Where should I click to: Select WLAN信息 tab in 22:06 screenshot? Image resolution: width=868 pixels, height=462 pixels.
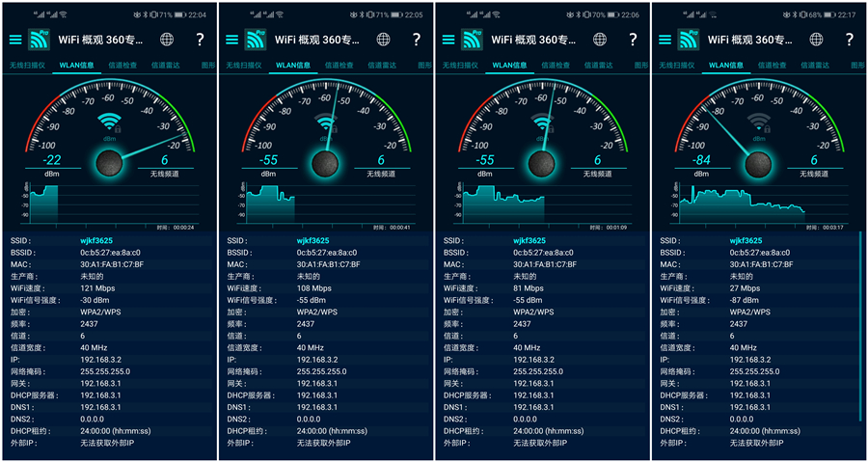tap(510, 66)
